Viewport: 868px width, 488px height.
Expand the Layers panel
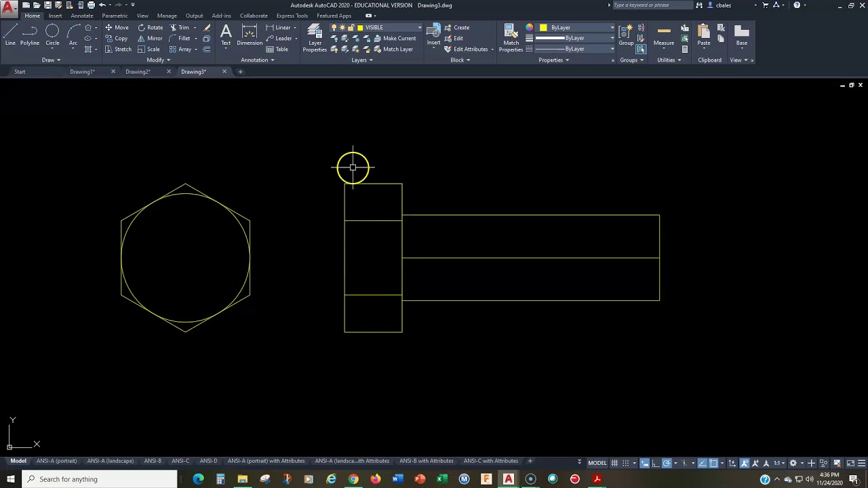363,60
